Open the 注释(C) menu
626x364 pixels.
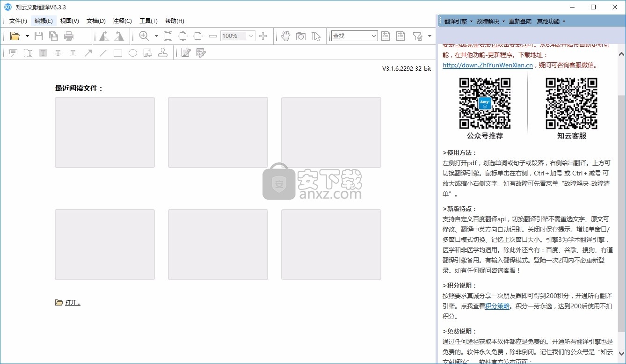[x=123, y=21]
